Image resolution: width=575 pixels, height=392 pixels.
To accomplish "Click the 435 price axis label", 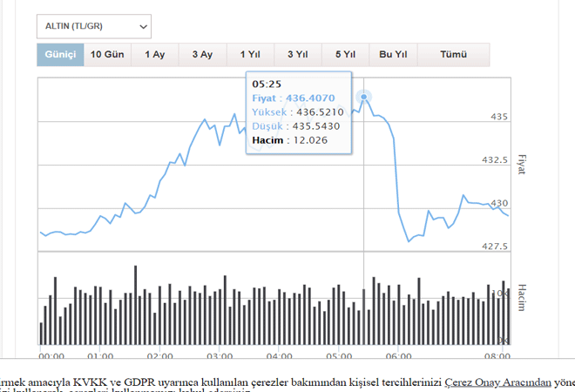I will pyautogui.click(x=499, y=117).
